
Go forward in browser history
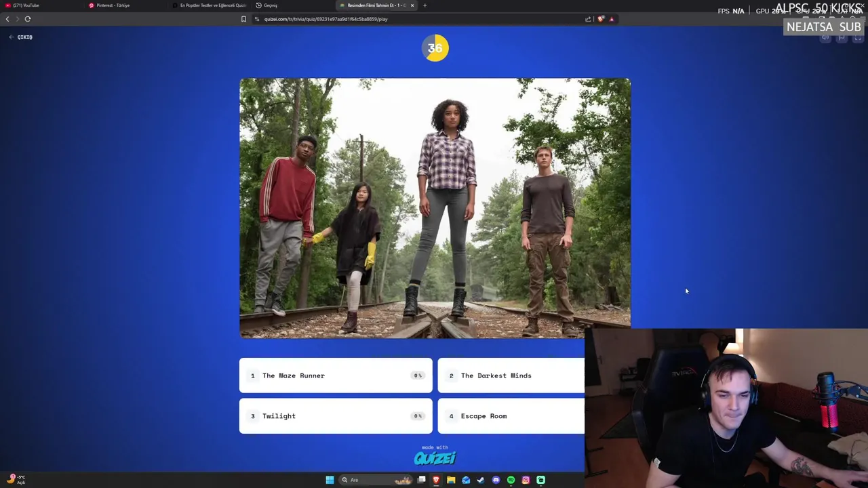(18, 19)
